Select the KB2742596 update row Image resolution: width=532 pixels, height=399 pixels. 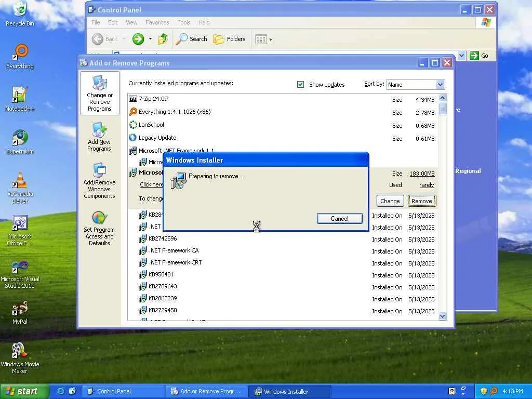tap(283, 239)
